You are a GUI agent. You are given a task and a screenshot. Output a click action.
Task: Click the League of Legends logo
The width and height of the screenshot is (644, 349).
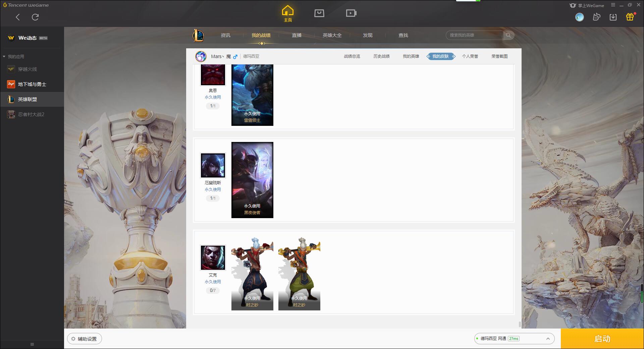tap(198, 35)
